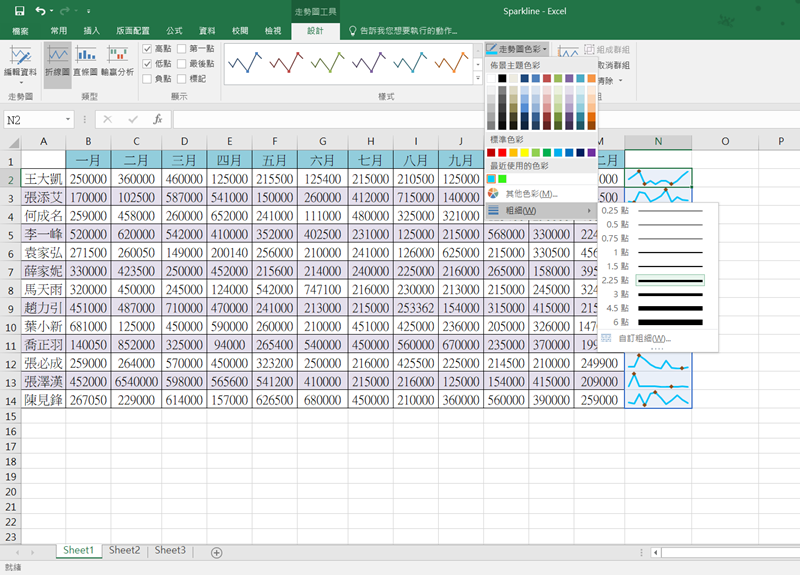Enable the 負點 (Negative Points) checkbox
This screenshot has height=575, width=800.
(x=148, y=78)
